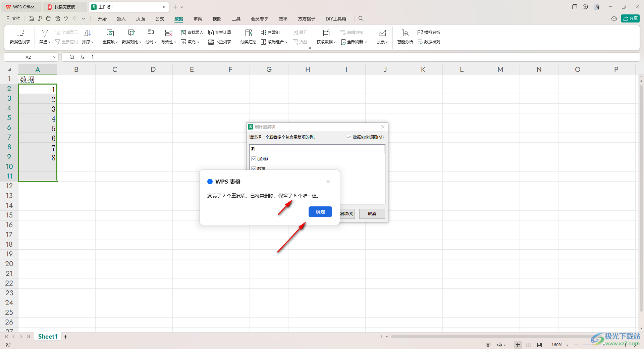The width and height of the screenshot is (644, 349).
Task: Open the Duplicates (重复项) tool
Action: pos(110,37)
